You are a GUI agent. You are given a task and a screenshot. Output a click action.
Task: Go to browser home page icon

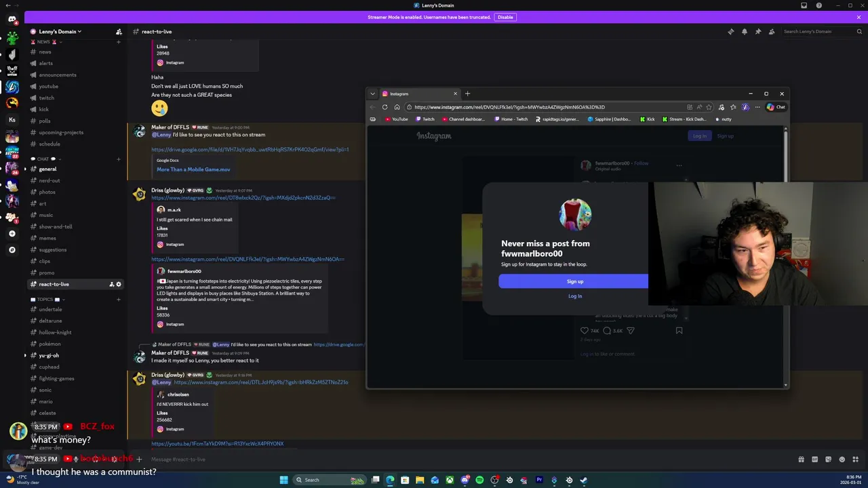point(397,107)
